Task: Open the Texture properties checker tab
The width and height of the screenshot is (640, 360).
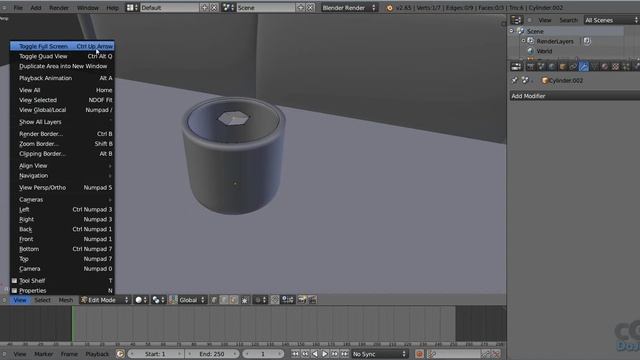Action: pos(616,67)
